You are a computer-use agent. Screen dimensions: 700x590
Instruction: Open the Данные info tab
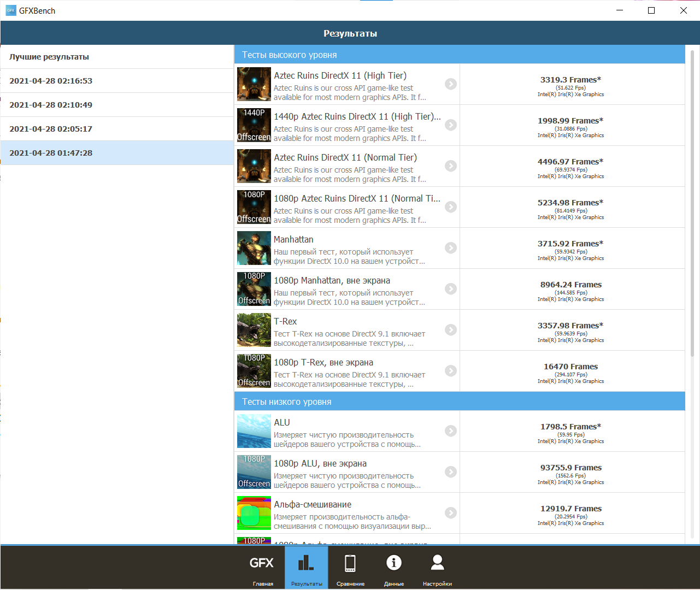394,568
